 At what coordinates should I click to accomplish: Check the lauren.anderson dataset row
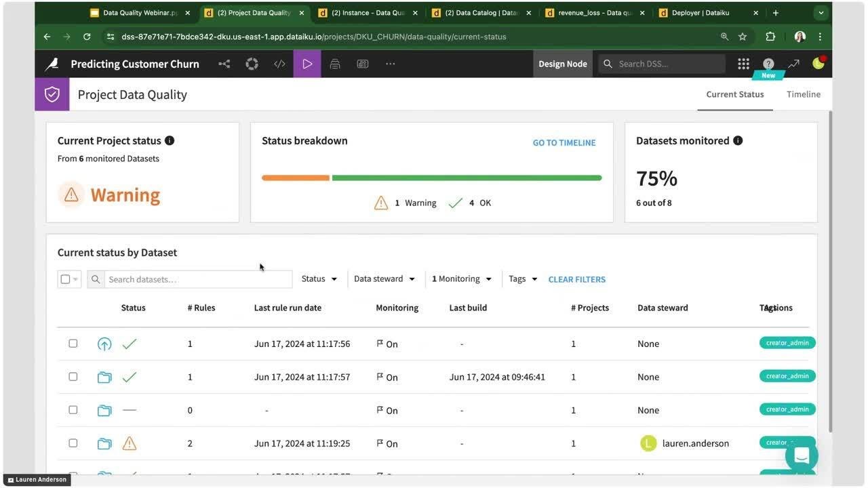[x=73, y=443]
